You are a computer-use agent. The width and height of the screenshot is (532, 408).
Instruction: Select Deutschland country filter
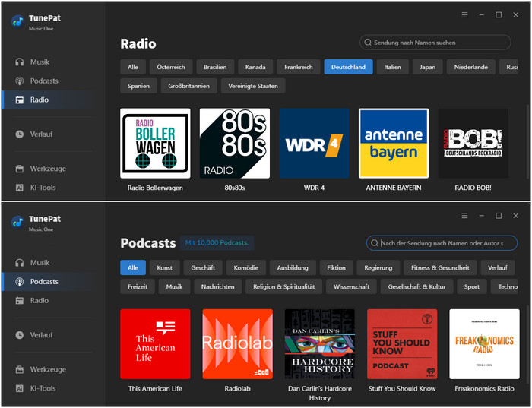(348, 67)
